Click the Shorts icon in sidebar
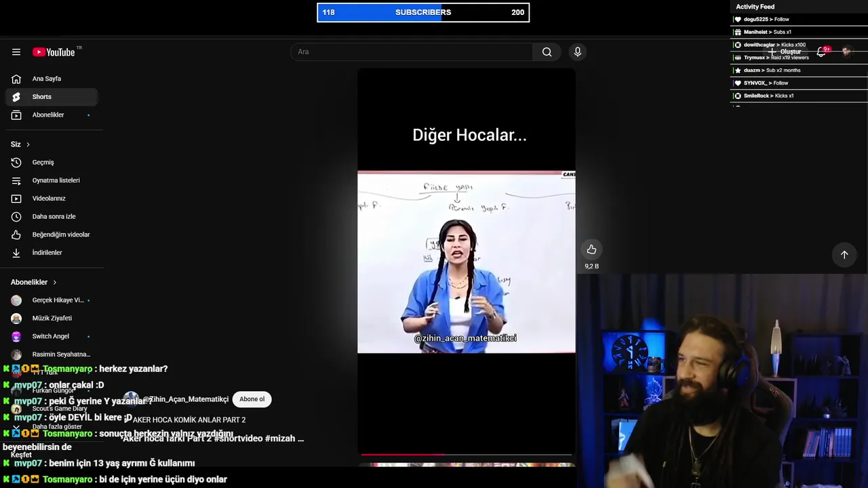The image size is (868, 488). tap(16, 97)
